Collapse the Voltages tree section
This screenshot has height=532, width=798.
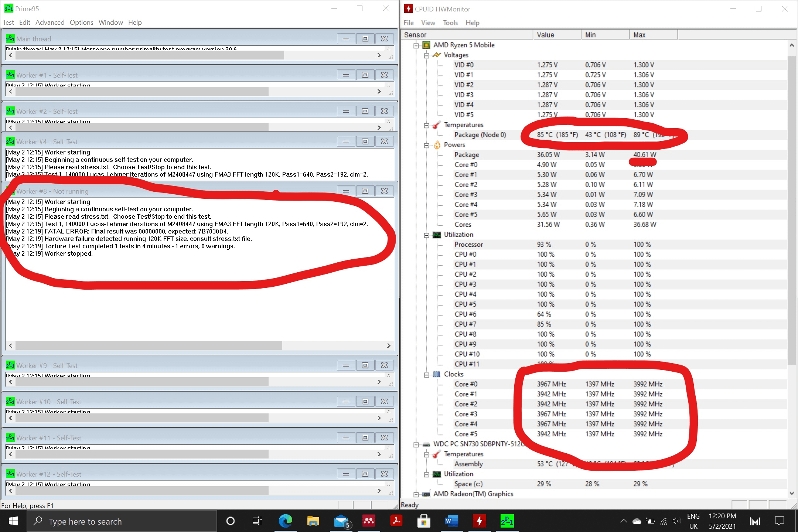426,55
